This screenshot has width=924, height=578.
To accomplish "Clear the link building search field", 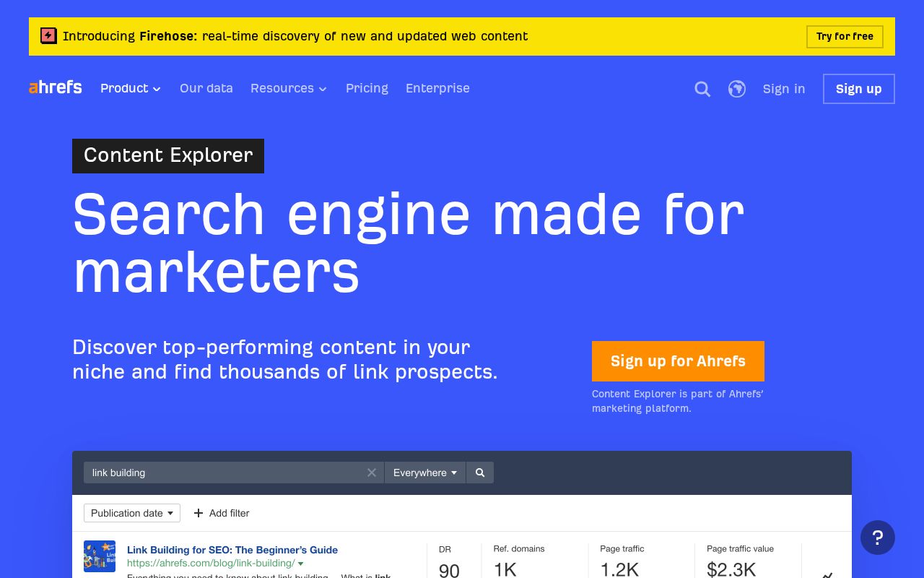I will pyautogui.click(x=372, y=473).
